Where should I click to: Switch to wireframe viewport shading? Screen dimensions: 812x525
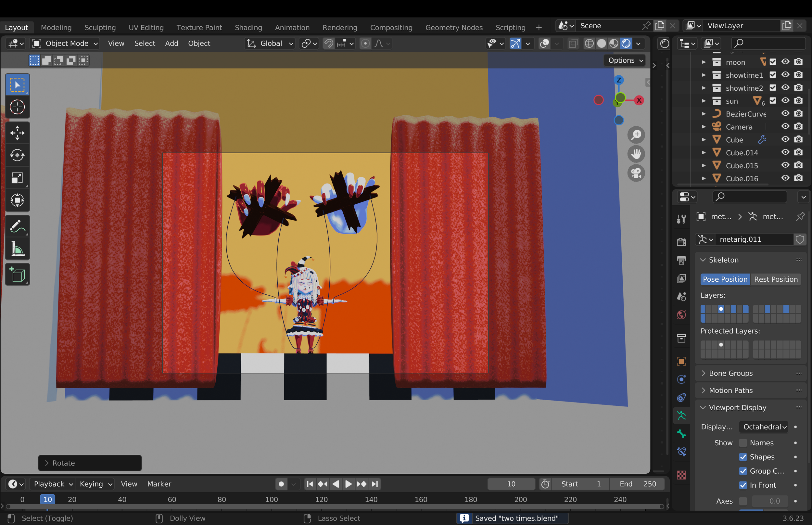coord(589,43)
